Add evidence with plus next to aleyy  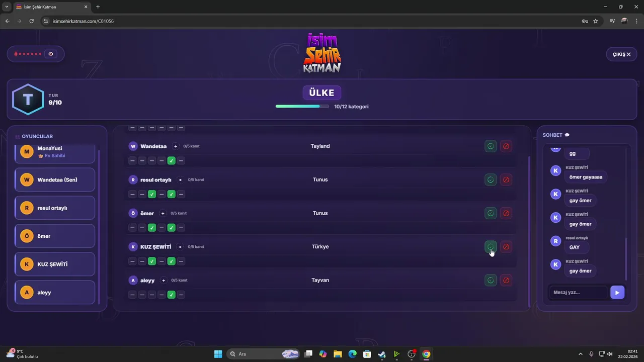pyautogui.click(x=164, y=280)
